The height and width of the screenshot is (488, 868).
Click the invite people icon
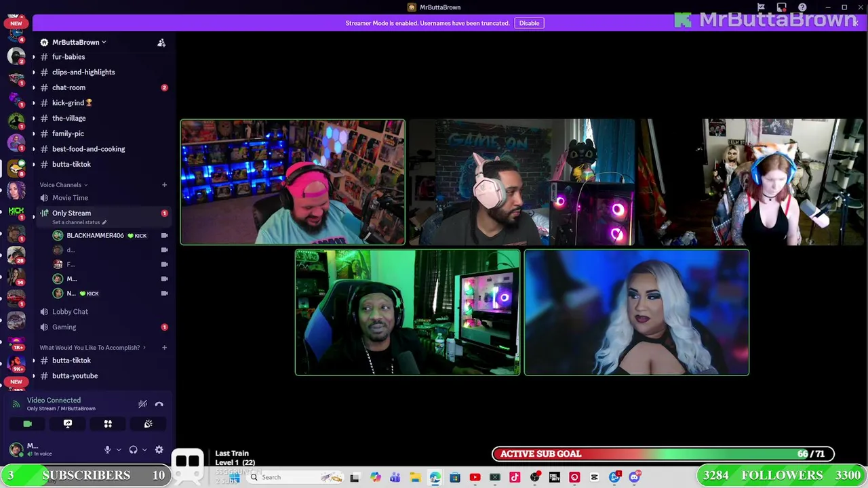[161, 42]
